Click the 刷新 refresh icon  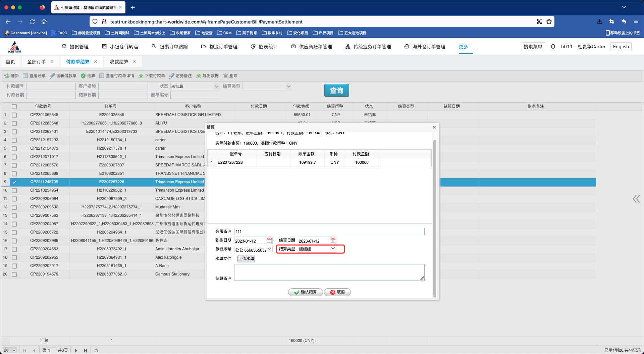pos(7,75)
